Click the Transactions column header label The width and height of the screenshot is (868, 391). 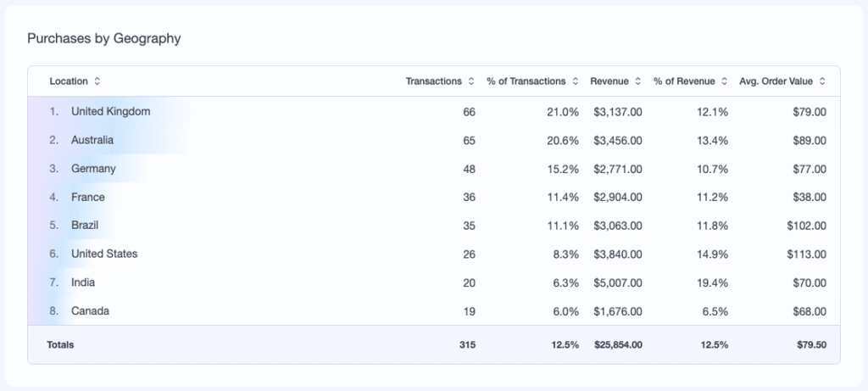433,81
